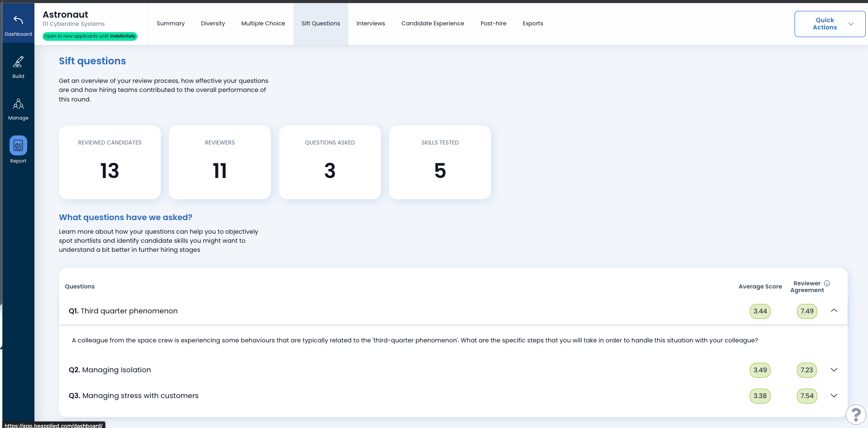The width and height of the screenshot is (868, 428).
Task: Open the Candidate Experience tab
Action: click(x=433, y=24)
